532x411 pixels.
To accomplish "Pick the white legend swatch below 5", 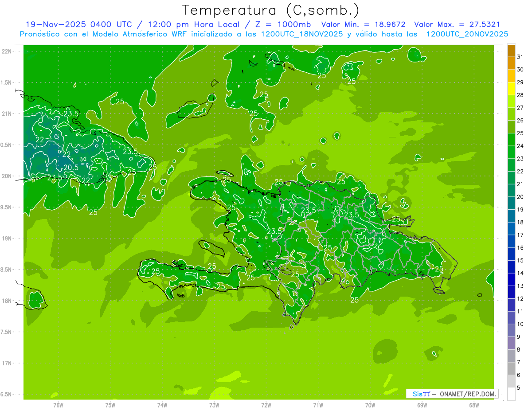I will (x=511, y=394).
